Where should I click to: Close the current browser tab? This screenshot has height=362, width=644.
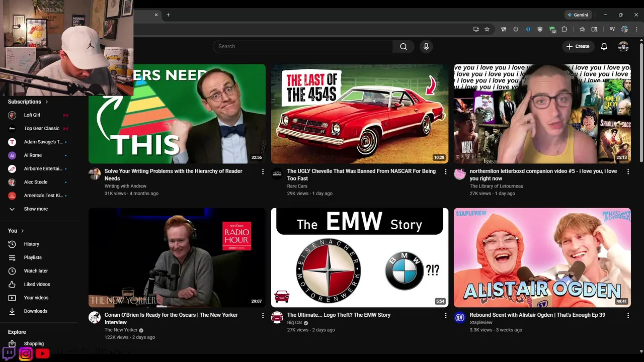point(156,15)
